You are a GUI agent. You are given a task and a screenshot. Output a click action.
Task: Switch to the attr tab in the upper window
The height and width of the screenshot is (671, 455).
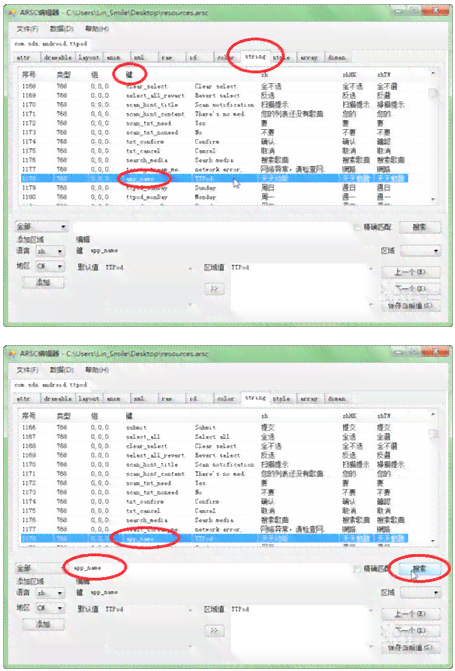[27, 57]
